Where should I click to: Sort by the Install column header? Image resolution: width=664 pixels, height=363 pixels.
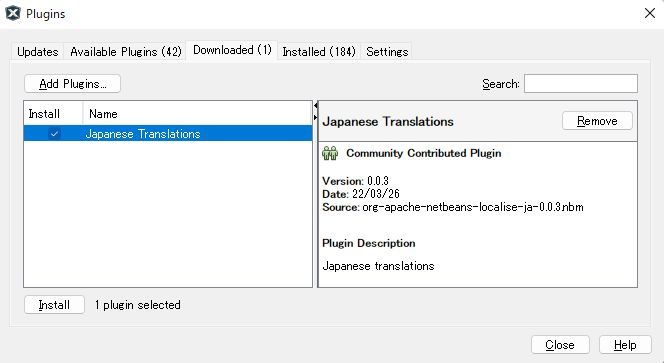53,114
